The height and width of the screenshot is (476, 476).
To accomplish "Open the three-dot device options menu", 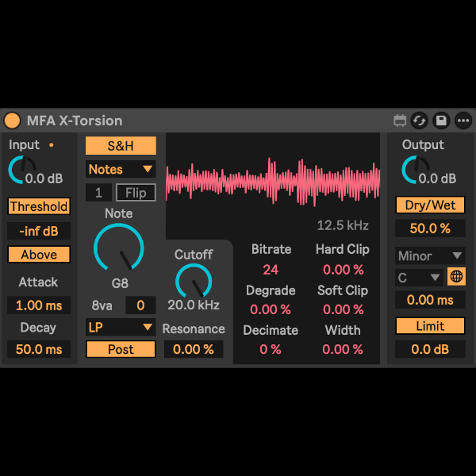I will (463, 121).
